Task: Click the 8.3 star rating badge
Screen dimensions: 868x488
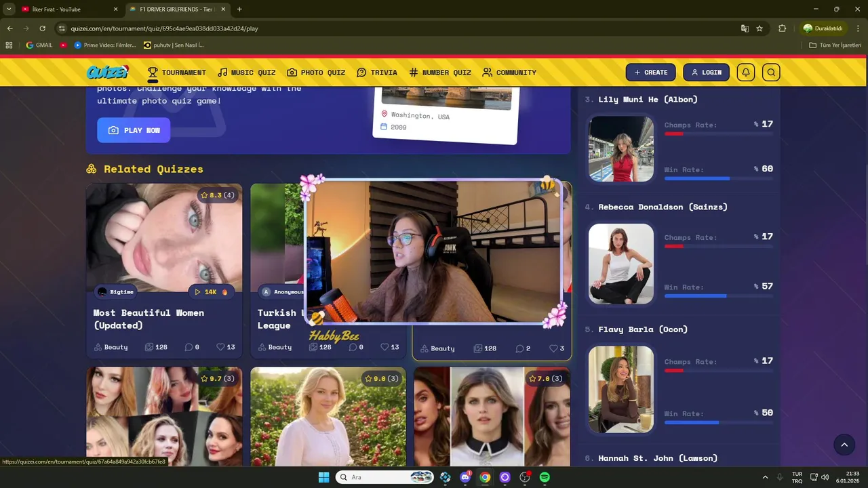Action: 218,195
